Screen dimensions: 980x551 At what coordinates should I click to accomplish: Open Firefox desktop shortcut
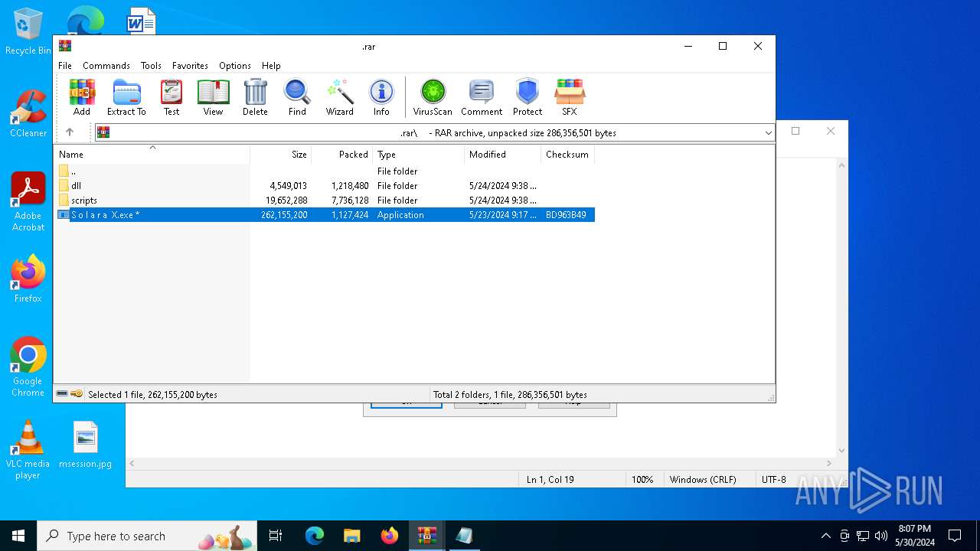pos(28,279)
